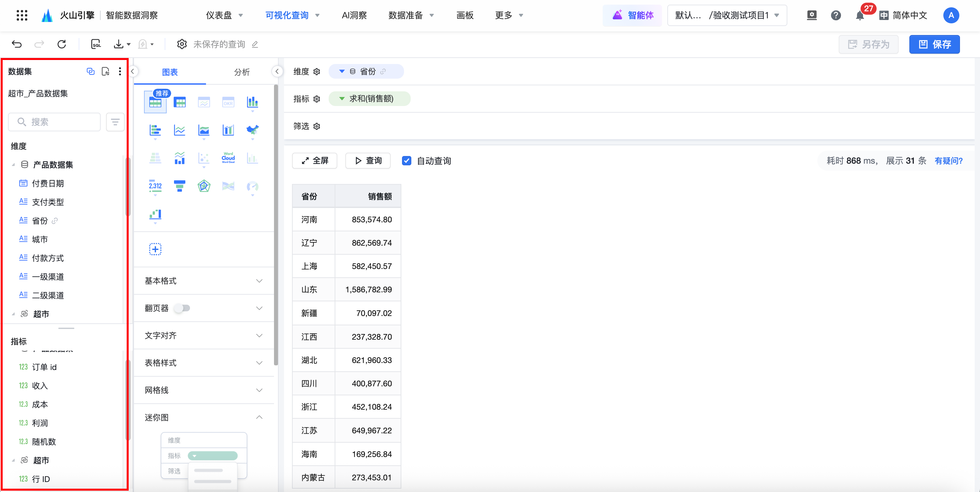Image resolution: width=980 pixels, height=492 pixels.
Task: Collapse the 迷你图 section
Action: (259, 417)
